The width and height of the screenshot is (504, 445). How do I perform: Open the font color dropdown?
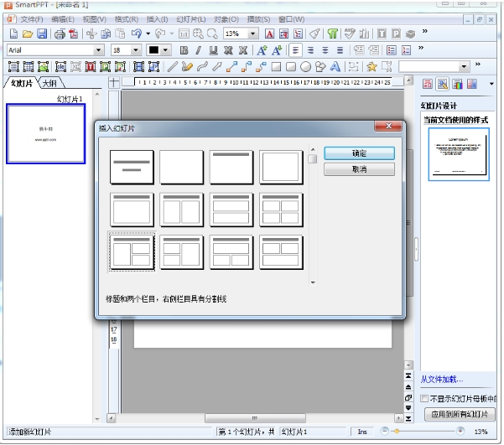[165, 50]
